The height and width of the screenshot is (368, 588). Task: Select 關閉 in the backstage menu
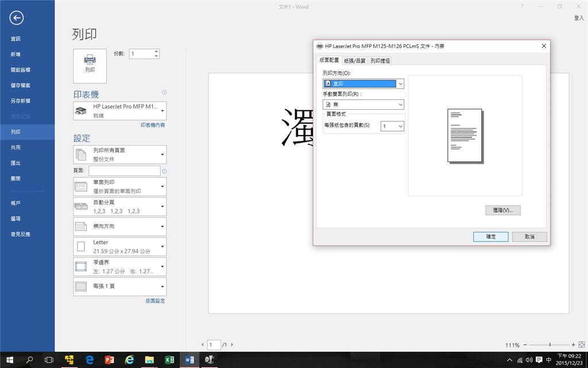tap(28, 178)
